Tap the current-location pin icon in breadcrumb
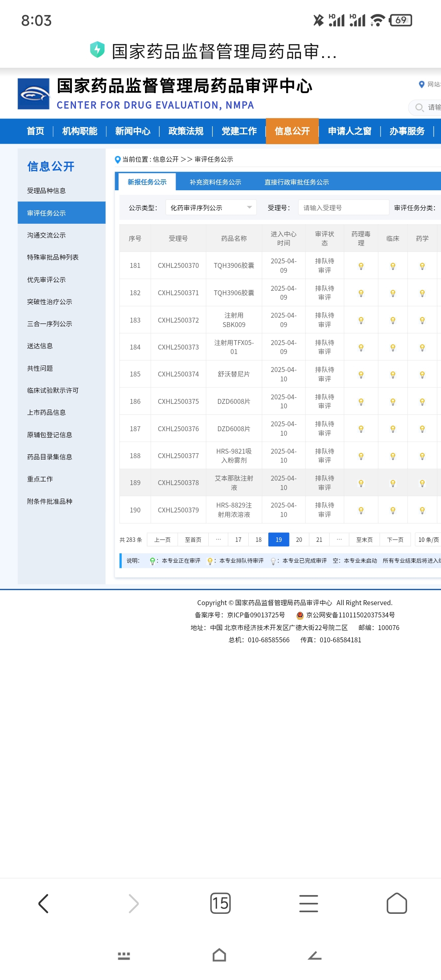Image resolution: width=441 pixels, height=980 pixels. (118, 160)
